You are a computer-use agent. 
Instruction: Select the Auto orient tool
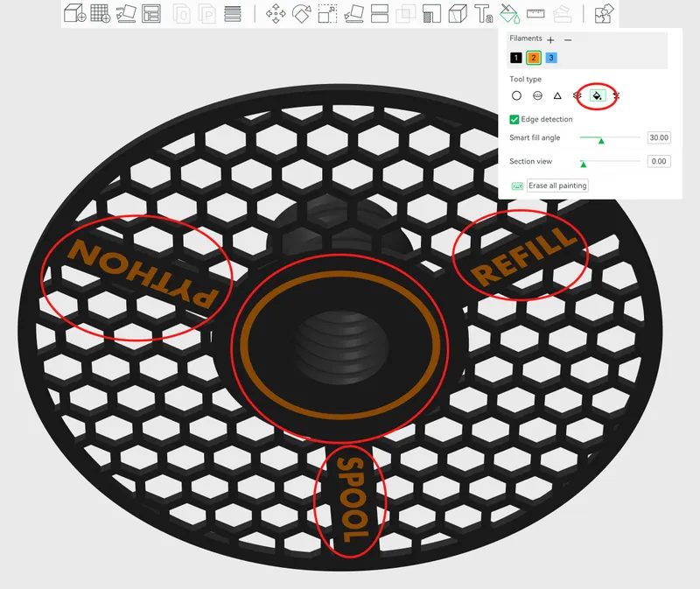[126, 13]
